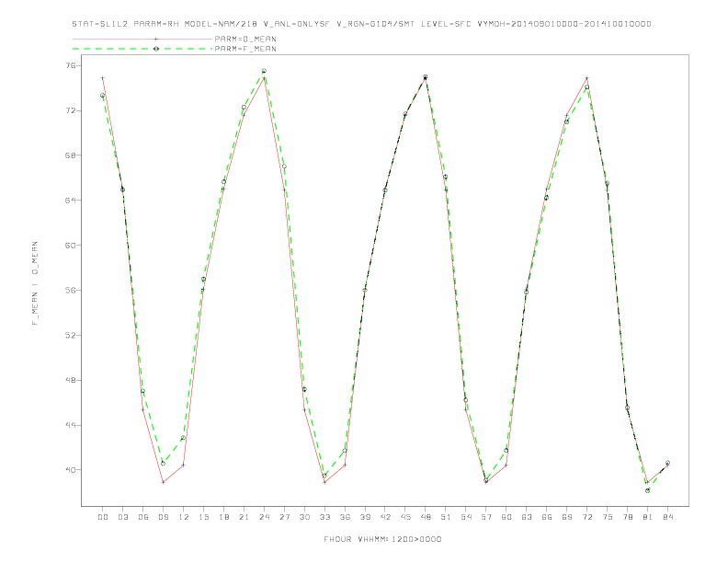Click the 18 tick label on the x-axis
728x563 pixels.
223,517
